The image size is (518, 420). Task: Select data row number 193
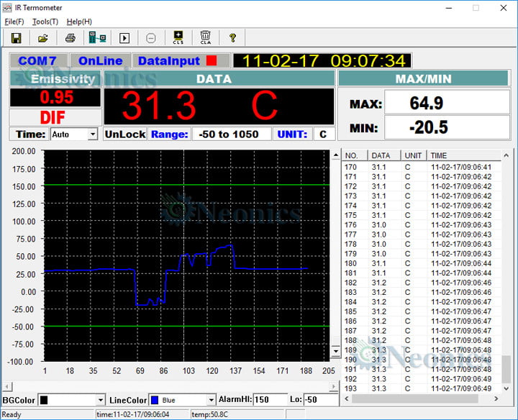coord(422,388)
